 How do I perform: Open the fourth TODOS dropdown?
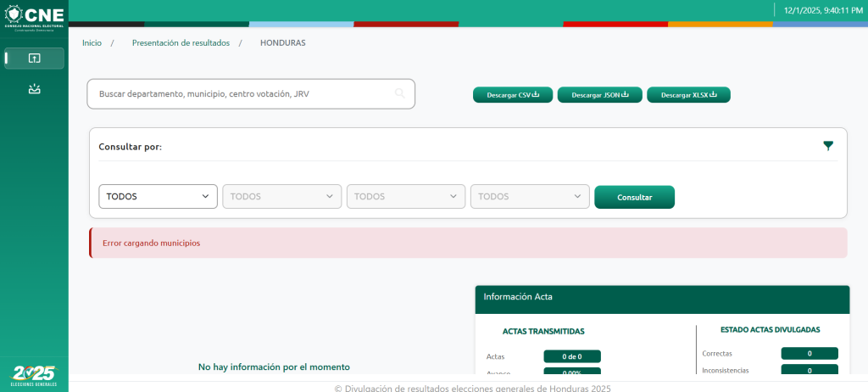(x=530, y=196)
